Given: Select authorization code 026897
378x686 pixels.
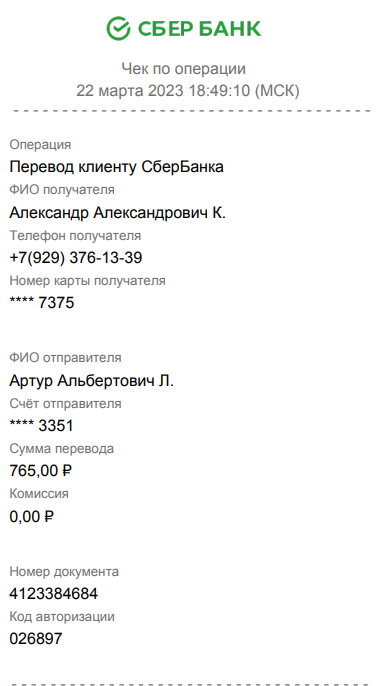Looking at the screenshot, I should tap(36, 639).
